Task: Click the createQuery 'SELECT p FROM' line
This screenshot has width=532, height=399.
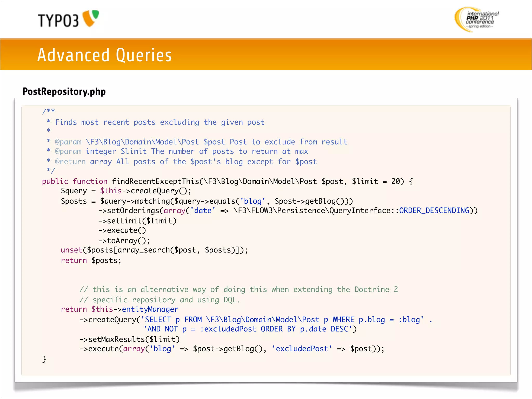Action: point(256,320)
